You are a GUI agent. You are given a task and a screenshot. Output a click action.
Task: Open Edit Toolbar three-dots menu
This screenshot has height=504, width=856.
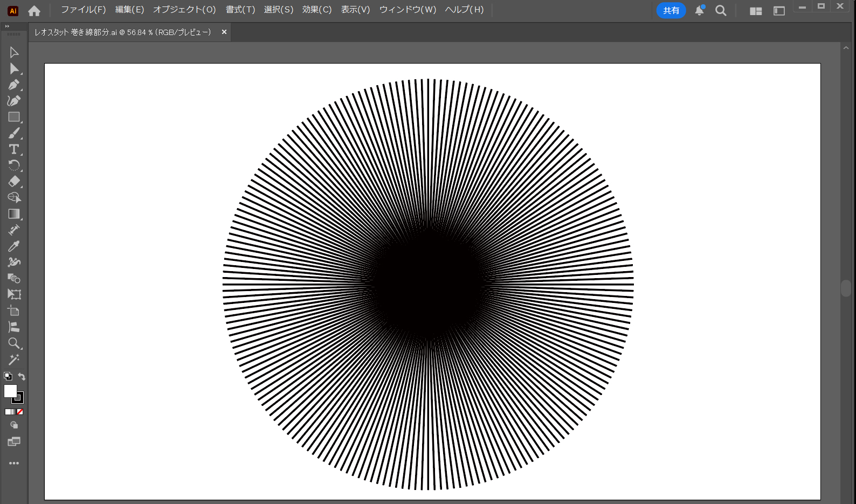(x=14, y=463)
